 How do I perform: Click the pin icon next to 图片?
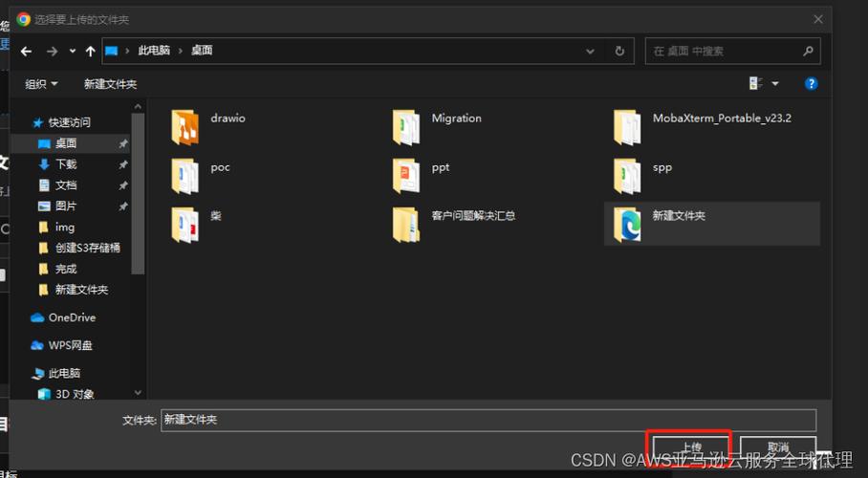point(123,206)
